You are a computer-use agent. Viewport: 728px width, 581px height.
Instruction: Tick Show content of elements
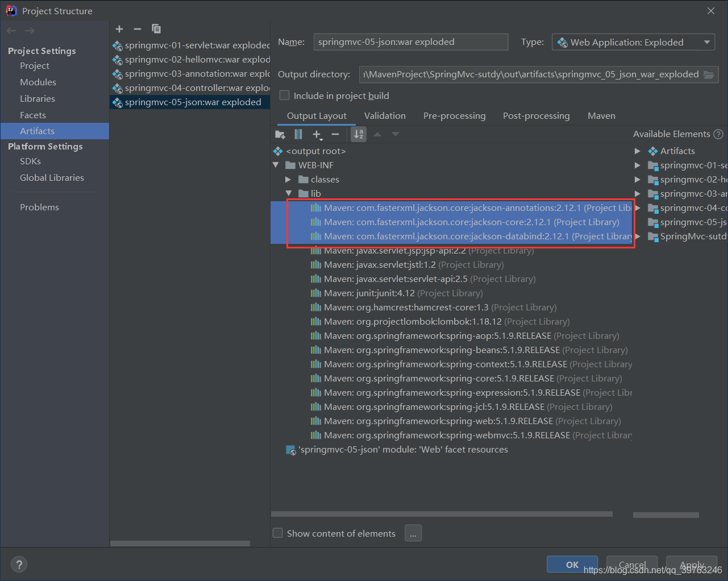click(x=278, y=533)
